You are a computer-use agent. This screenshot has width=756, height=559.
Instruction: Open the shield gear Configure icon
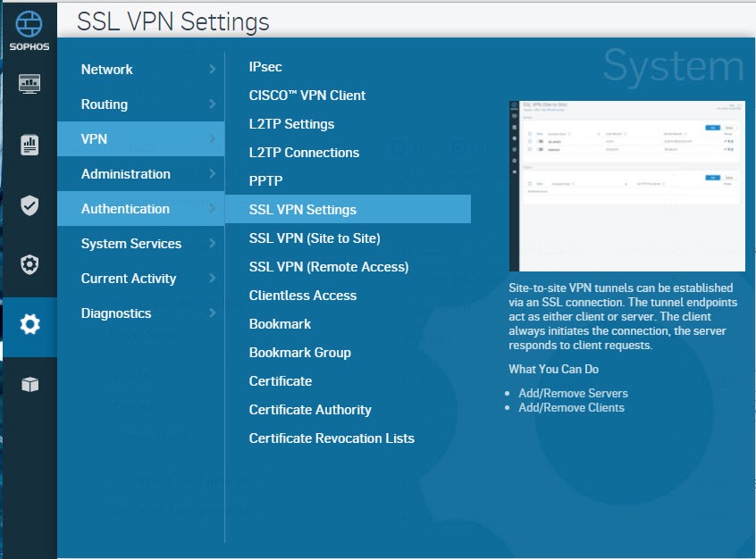tap(29, 264)
